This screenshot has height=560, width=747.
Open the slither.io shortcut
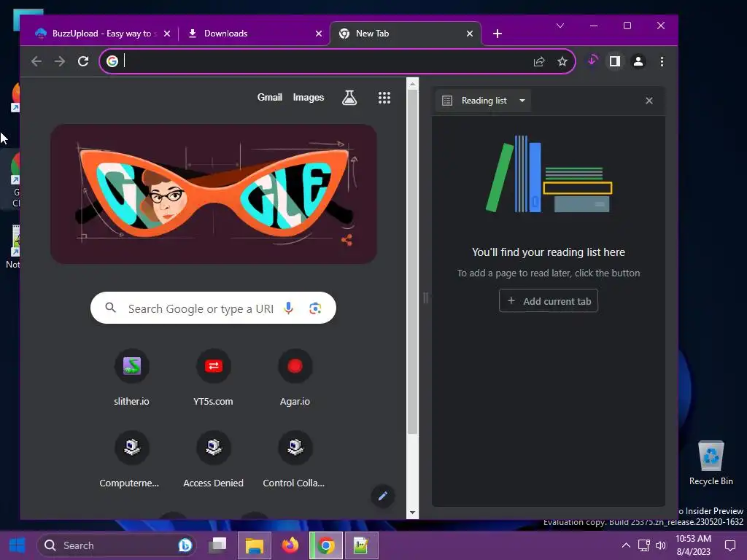point(131,378)
